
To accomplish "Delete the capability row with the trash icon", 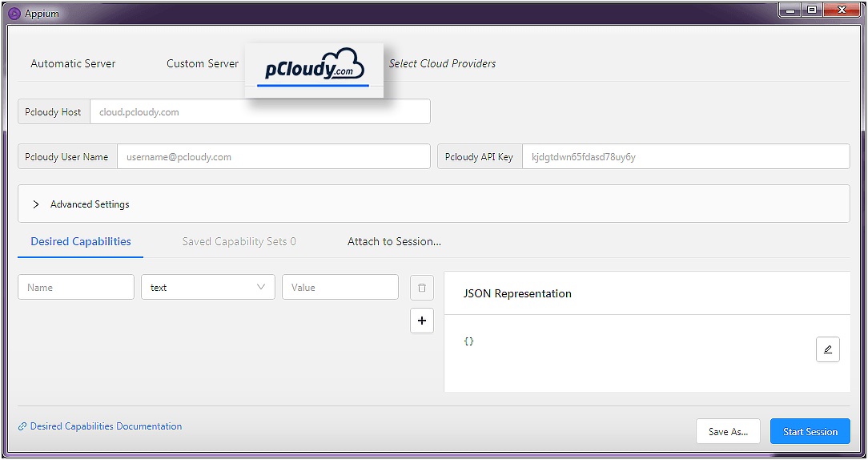I will (422, 288).
